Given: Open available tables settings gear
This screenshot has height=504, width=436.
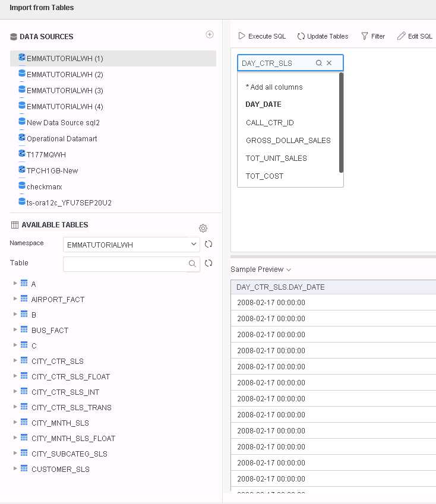Looking at the screenshot, I should pyautogui.click(x=203, y=229).
